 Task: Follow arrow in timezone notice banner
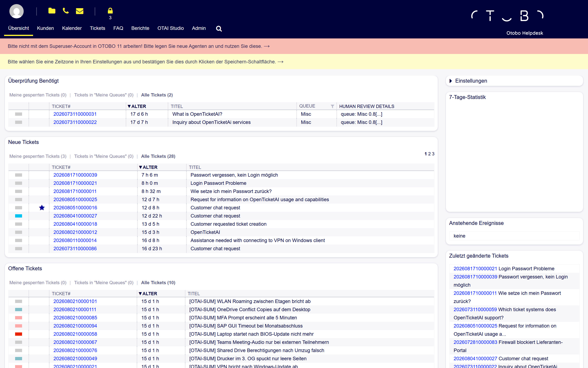pos(280,62)
